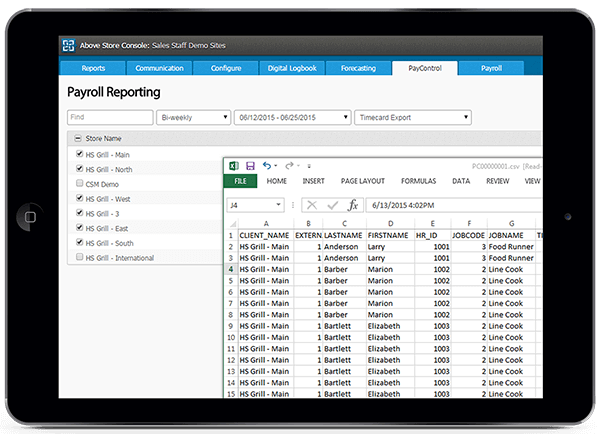Select column G header in Excel
600x434 pixels.
(x=512, y=224)
